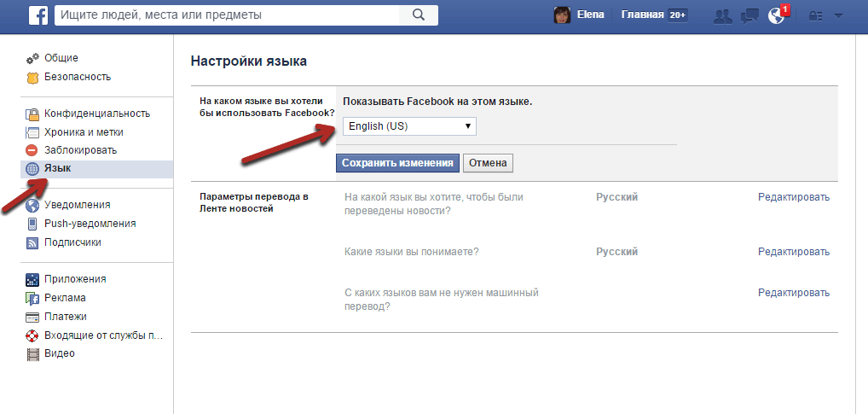The height and width of the screenshot is (414, 868).
Task: Click the Notifications globe icon in sidebar
Action: pos(32,206)
